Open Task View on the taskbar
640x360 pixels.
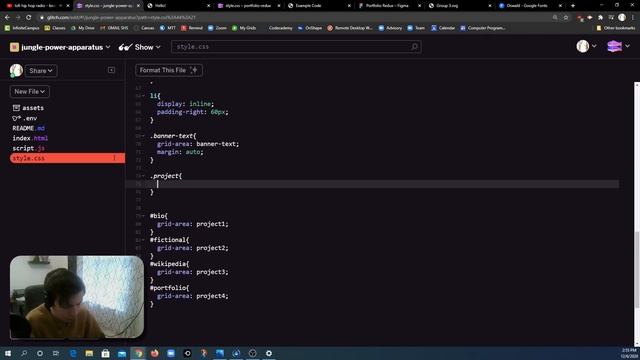point(56,353)
